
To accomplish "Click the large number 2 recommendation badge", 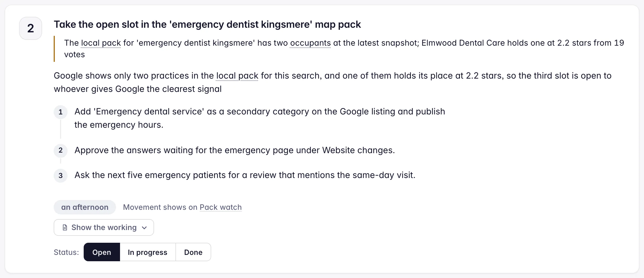I will pyautogui.click(x=31, y=28).
